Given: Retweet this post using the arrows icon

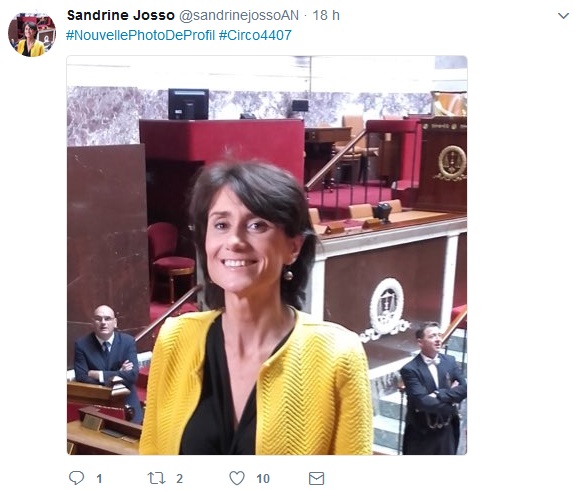Looking at the screenshot, I should pyautogui.click(x=156, y=478).
